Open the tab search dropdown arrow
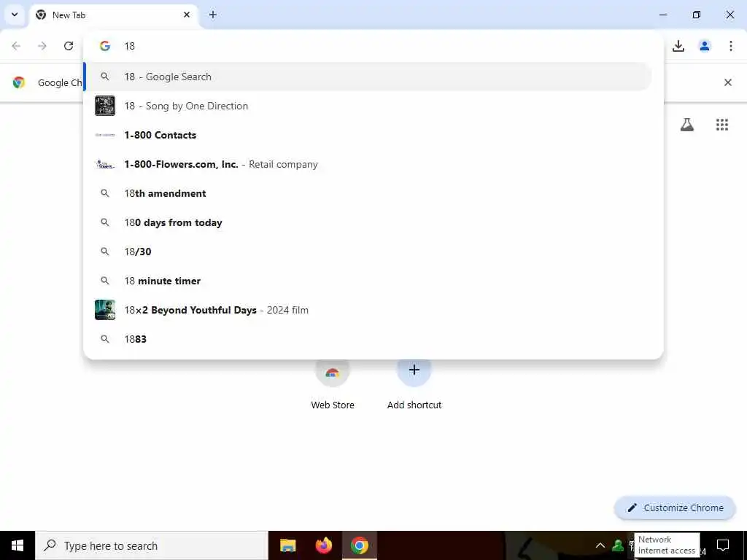The image size is (747, 560). (x=15, y=15)
